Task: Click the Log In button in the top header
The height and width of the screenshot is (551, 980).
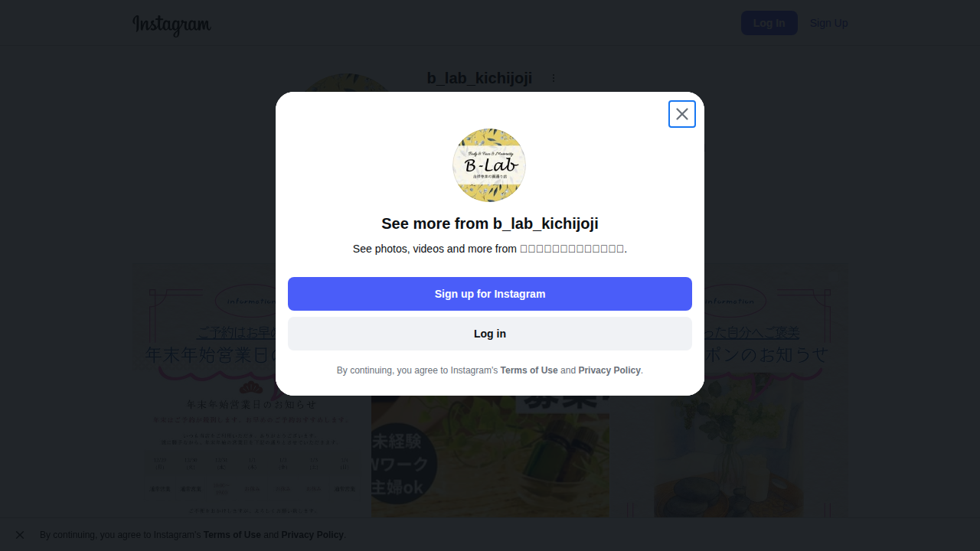Action: (x=769, y=23)
